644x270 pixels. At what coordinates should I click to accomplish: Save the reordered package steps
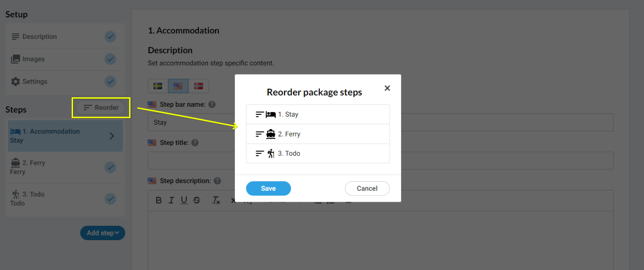[x=268, y=188]
